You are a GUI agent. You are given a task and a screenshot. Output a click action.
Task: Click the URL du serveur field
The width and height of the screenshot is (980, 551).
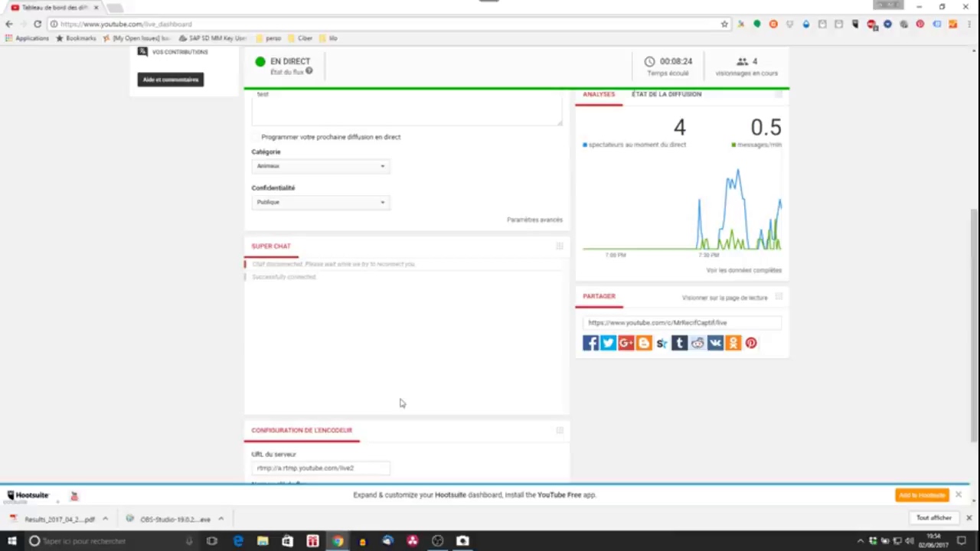320,468
